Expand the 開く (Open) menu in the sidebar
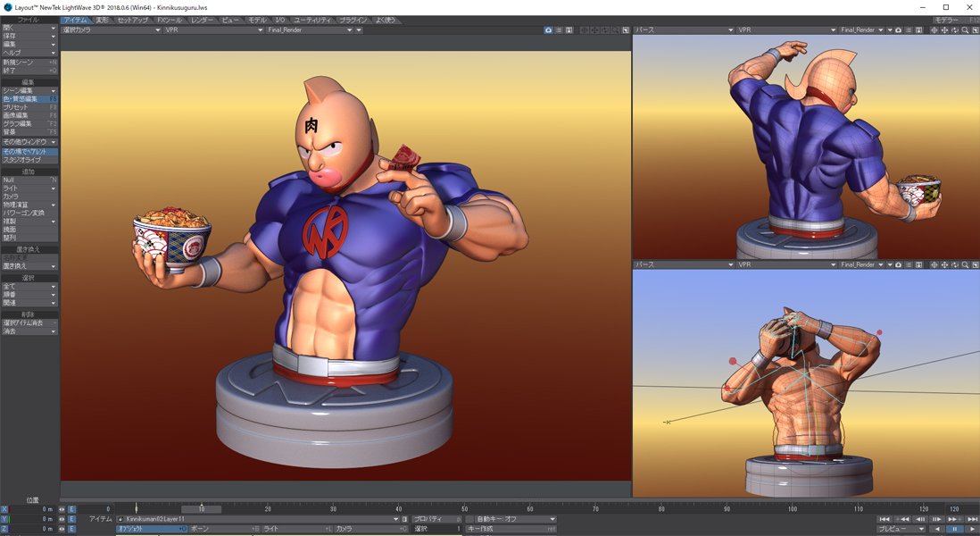The height and width of the screenshot is (536, 980). 29,29
